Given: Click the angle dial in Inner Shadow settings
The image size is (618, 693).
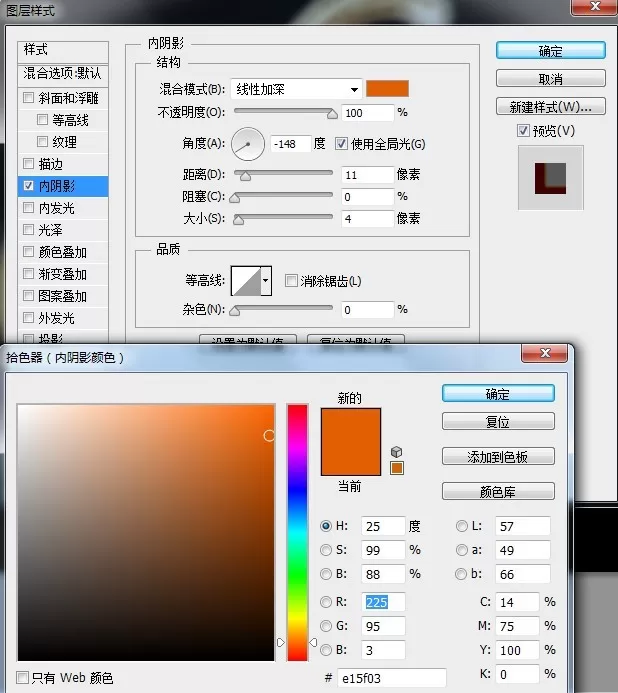Looking at the screenshot, I should tap(248, 144).
